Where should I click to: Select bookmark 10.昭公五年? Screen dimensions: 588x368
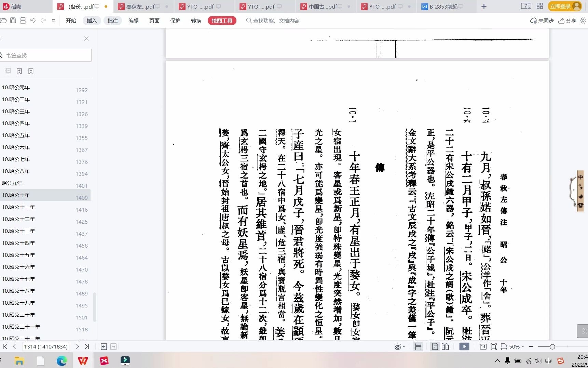point(45,135)
